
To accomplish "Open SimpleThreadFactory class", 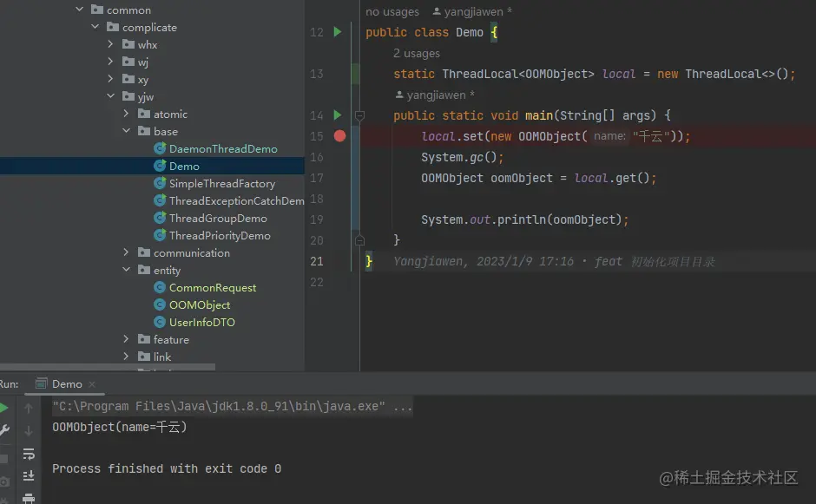I will click(221, 184).
